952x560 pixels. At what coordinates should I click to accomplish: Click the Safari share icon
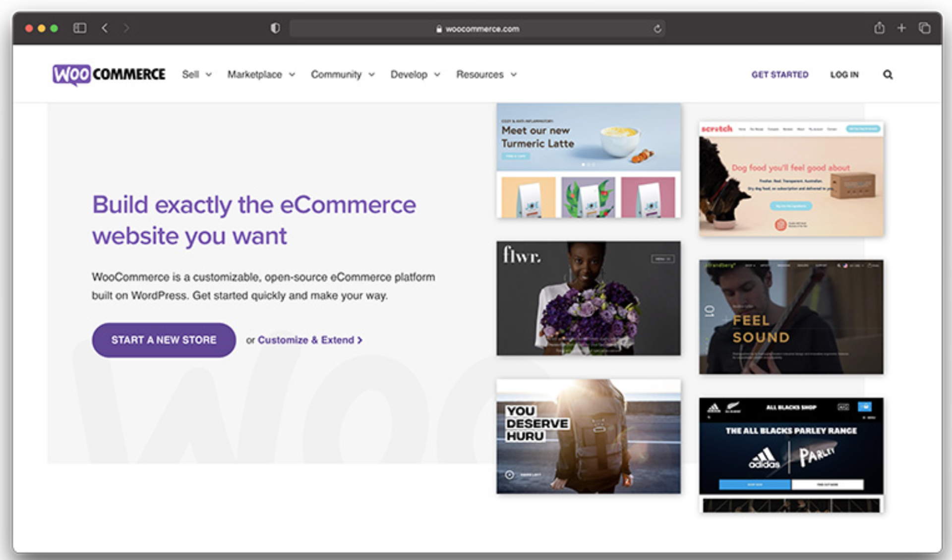[x=878, y=28]
